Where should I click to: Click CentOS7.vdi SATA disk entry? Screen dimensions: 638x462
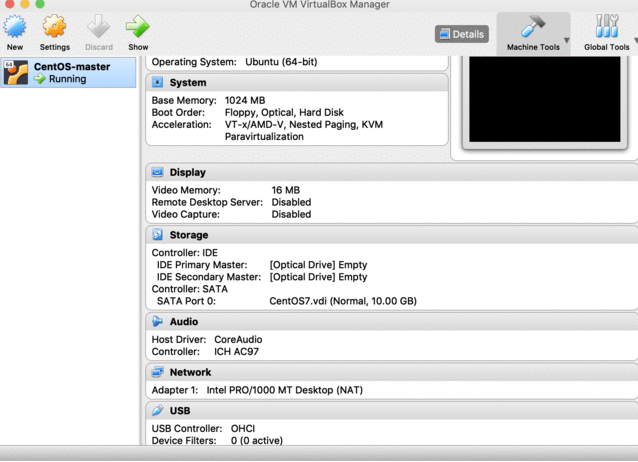click(x=343, y=301)
